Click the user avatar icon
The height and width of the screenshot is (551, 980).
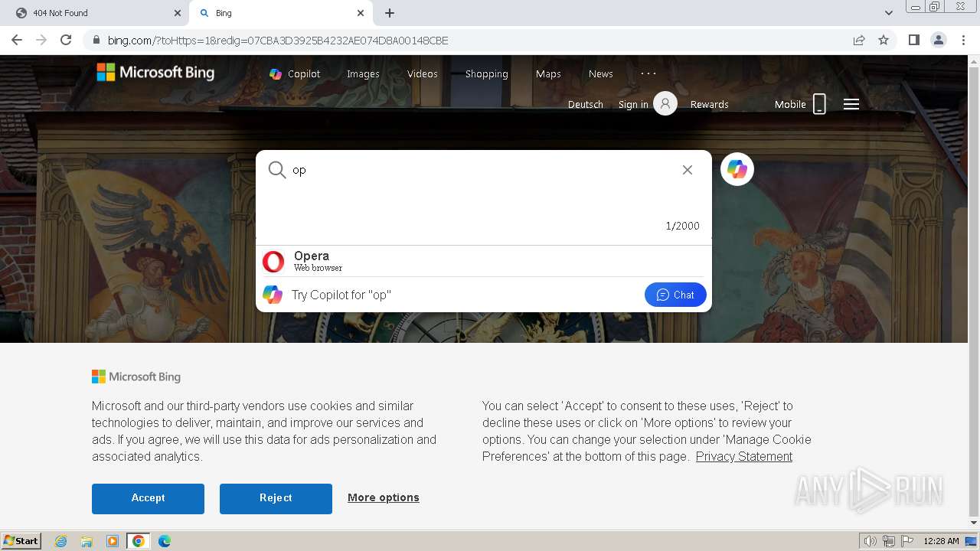[x=665, y=103]
